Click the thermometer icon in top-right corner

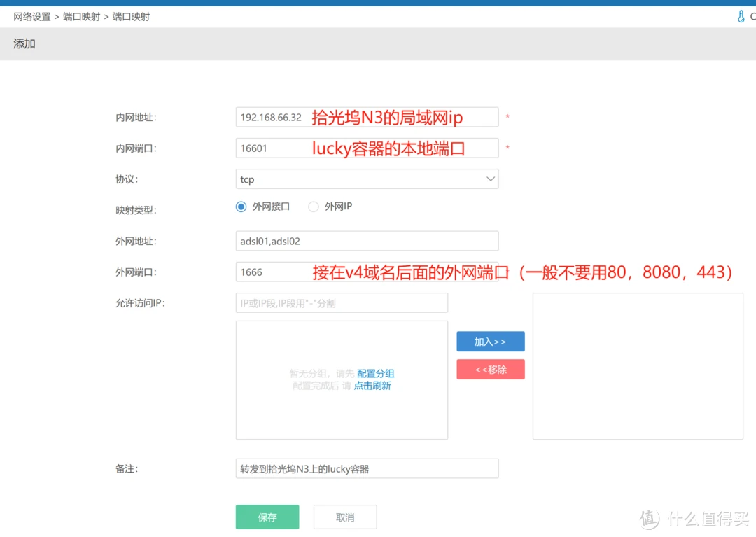coord(741,16)
